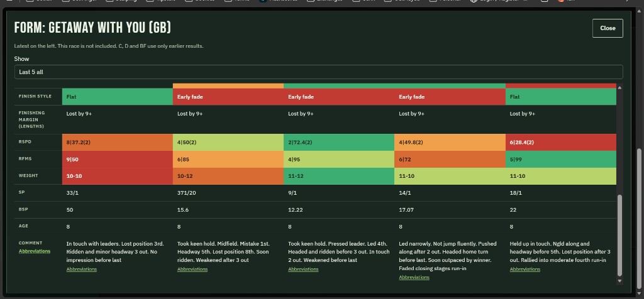Click SP value 14/1

405,193
